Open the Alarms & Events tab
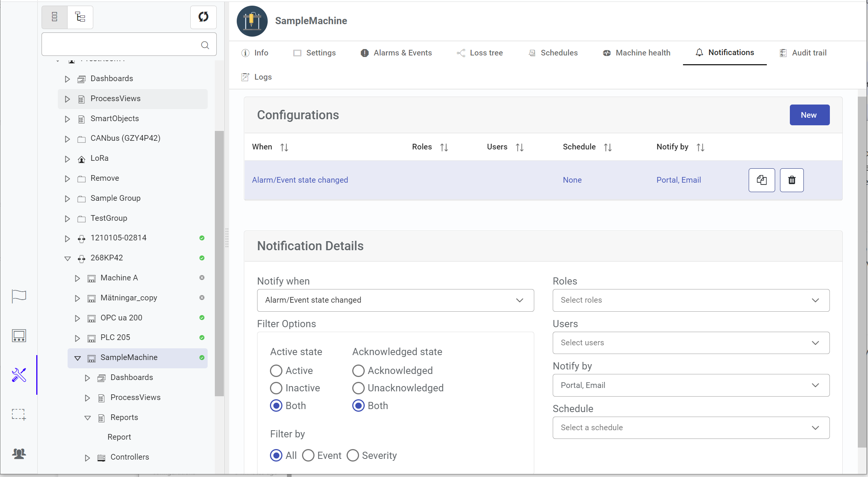Screen dimensions: 868x477 (x=396, y=53)
